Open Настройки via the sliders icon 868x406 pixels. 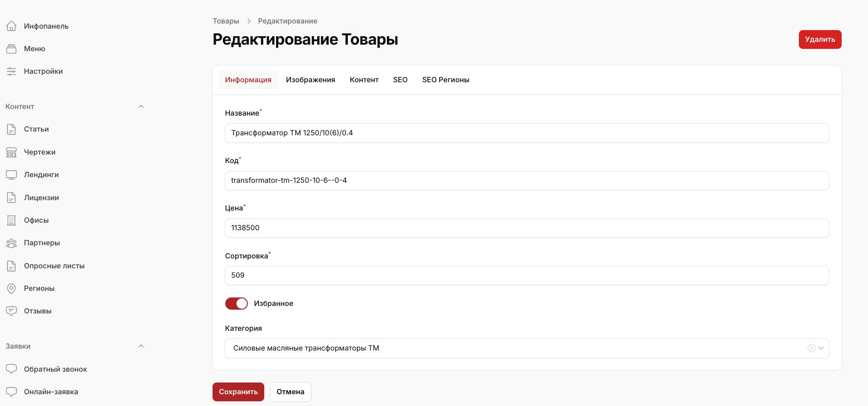[x=11, y=71]
